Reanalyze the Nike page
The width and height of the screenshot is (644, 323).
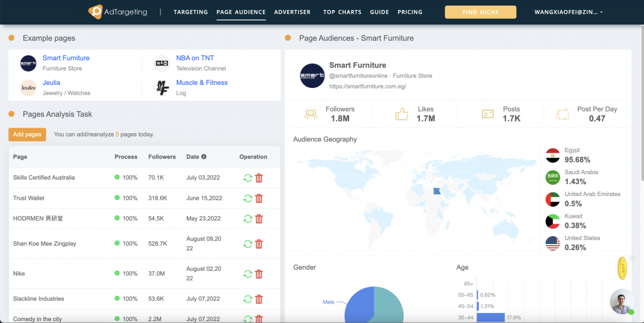[248, 274]
